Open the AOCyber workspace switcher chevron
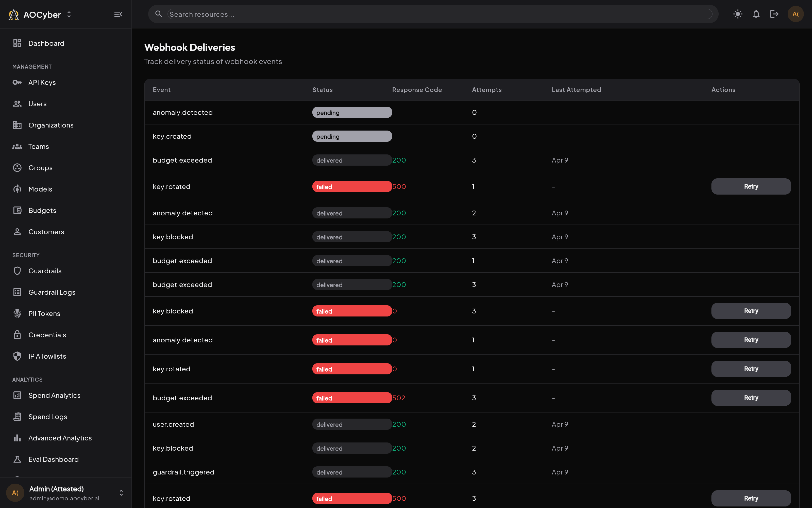This screenshot has height=508, width=812. pos(69,14)
